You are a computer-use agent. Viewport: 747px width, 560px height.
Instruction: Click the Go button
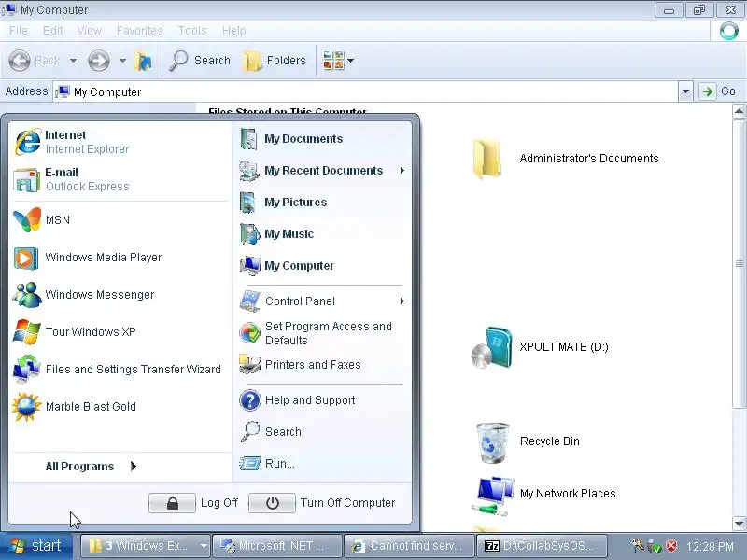pyautogui.click(x=719, y=91)
